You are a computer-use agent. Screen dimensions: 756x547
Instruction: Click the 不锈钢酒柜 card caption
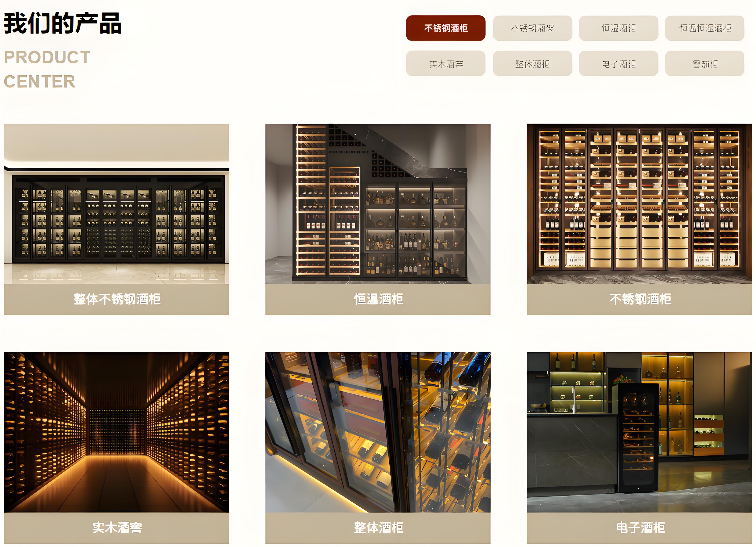[x=639, y=299]
